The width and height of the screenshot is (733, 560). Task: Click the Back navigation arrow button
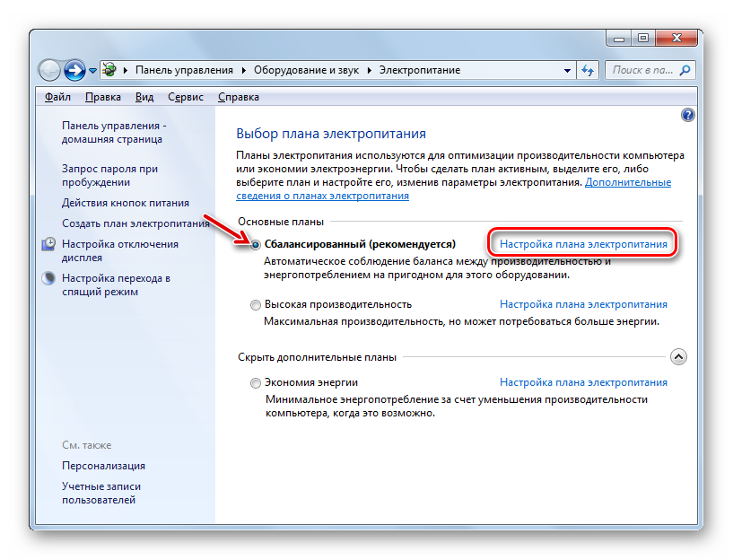pos(51,69)
